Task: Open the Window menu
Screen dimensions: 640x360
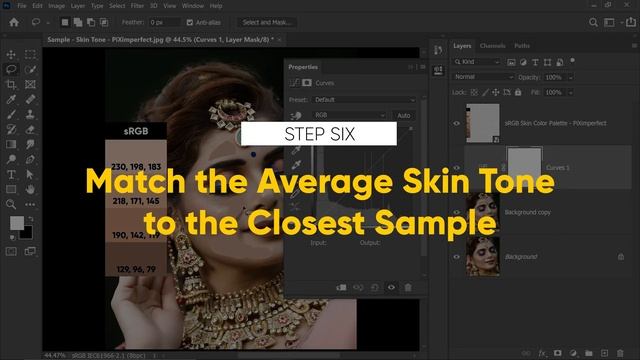Action: click(193, 6)
